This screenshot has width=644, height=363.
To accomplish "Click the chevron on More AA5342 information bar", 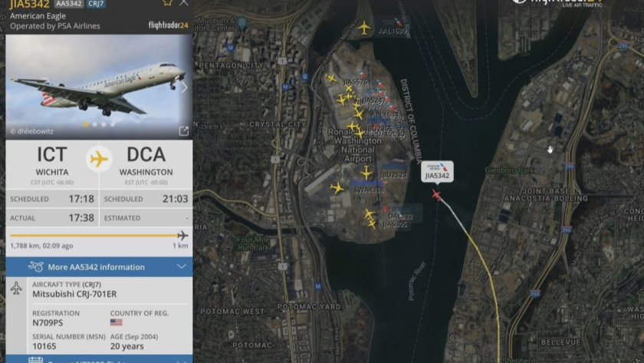I will (x=182, y=266).
